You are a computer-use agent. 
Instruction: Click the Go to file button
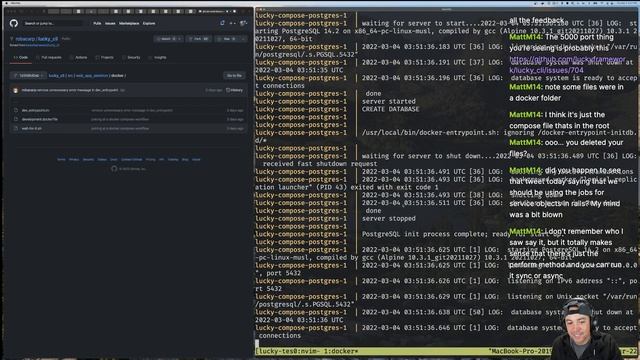coord(234,76)
